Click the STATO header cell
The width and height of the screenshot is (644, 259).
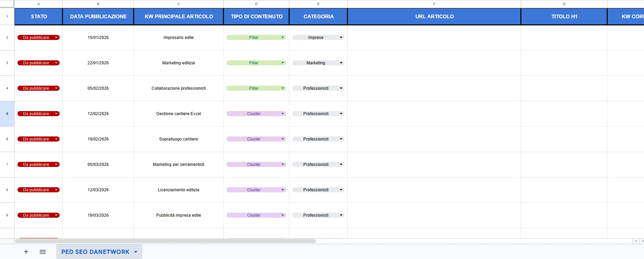(39, 17)
